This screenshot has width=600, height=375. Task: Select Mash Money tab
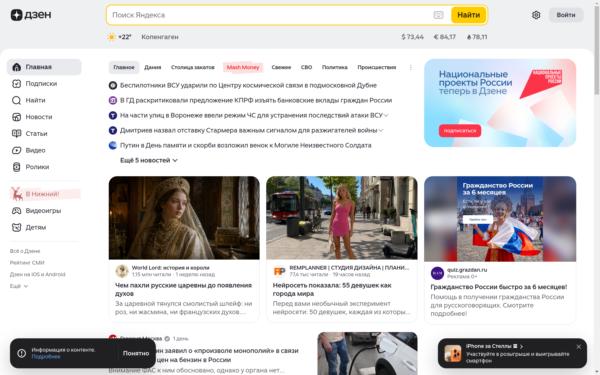pos(243,67)
